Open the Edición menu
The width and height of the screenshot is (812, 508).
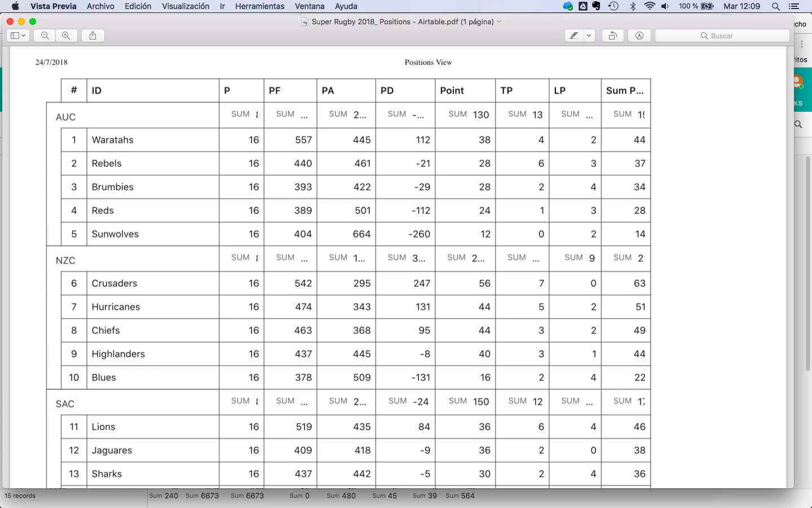click(138, 6)
